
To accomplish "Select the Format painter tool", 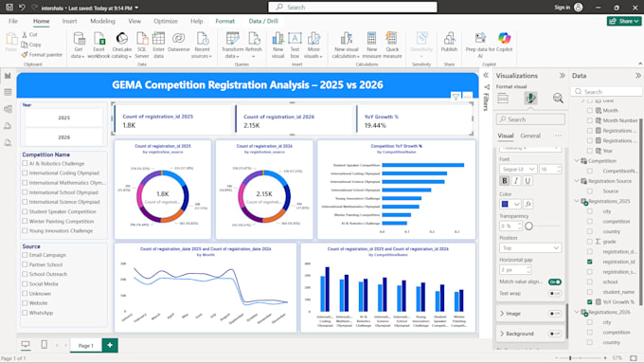I will coord(42,54).
